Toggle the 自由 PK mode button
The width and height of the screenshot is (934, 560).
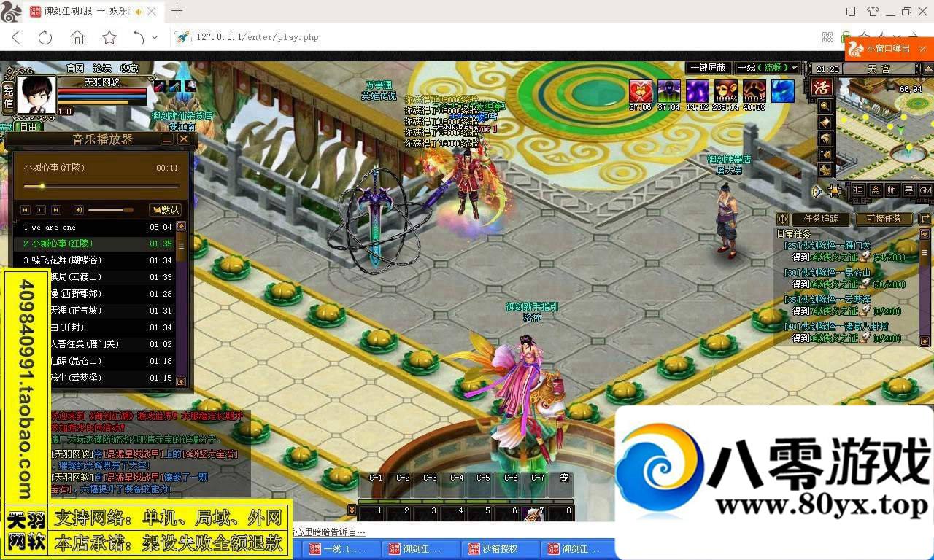[x=27, y=126]
